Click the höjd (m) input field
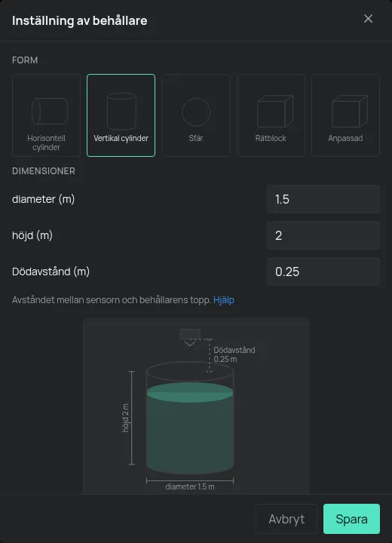Viewport: 392px width, 543px height. [323, 235]
